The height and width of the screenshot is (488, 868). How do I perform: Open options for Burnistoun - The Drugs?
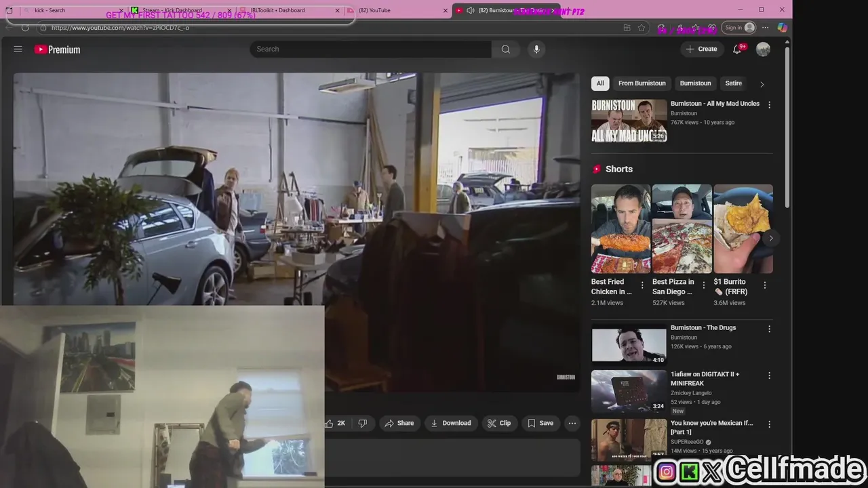coord(769,329)
